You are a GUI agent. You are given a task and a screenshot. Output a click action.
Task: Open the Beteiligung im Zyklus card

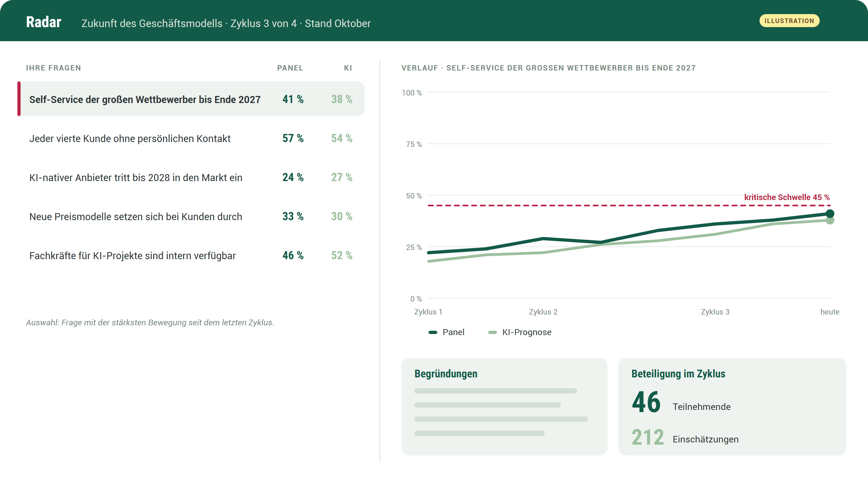tap(732, 406)
